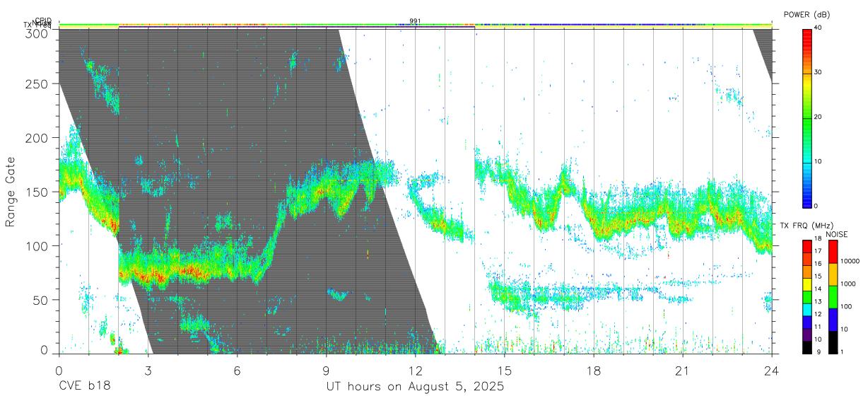The height and width of the screenshot is (401, 868).
Task: Click the '20' POWER colorbar tick
Action: point(819,117)
